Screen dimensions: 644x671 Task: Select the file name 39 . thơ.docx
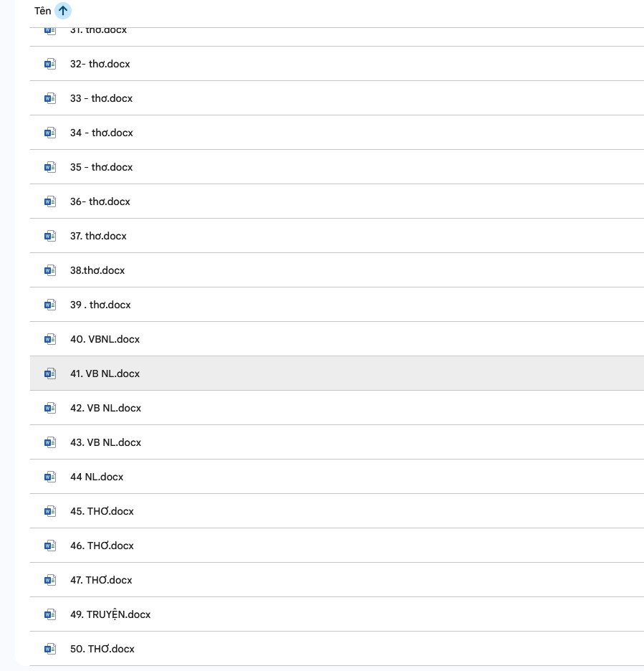[x=100, y=305]
